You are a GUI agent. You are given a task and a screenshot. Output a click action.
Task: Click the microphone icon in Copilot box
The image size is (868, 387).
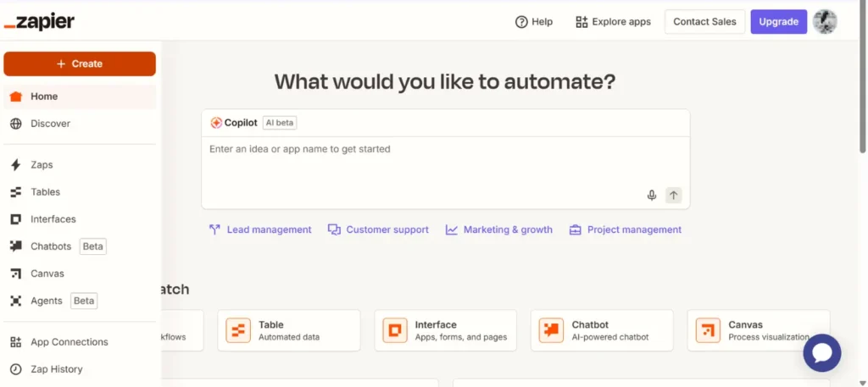pyautogui.click(x=651, y=196)
